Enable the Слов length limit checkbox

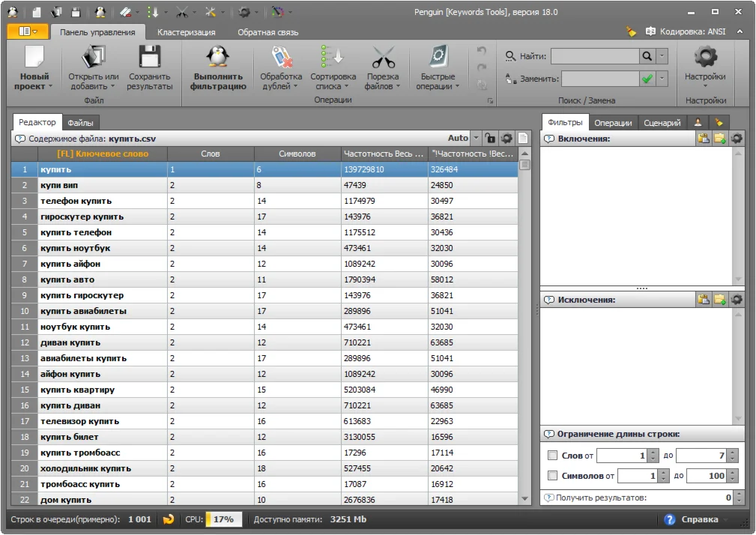tap(553, 456)
